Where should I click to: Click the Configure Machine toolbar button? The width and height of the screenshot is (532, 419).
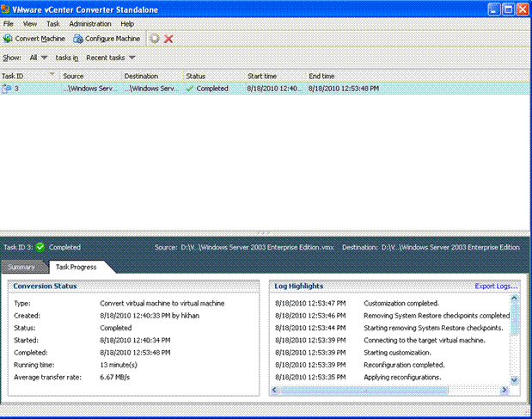point(107,39)
